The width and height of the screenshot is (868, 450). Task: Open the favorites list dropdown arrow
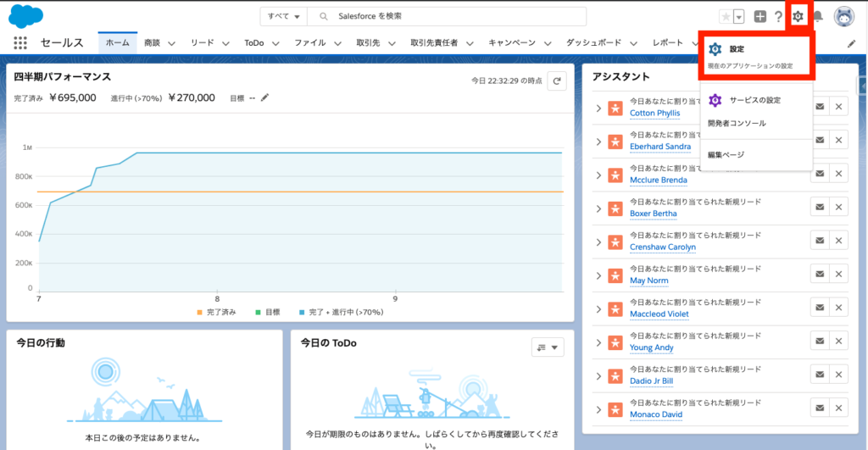pos(738,17)
